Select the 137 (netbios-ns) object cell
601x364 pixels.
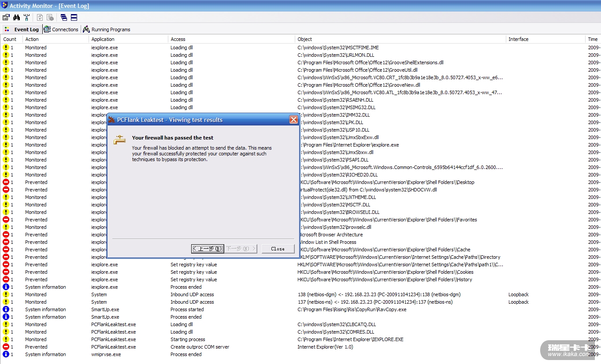[375, 302]
